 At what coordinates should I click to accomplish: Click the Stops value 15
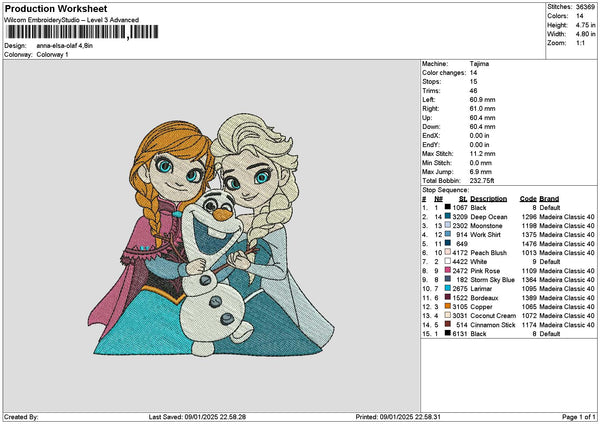tap(473, 82)
